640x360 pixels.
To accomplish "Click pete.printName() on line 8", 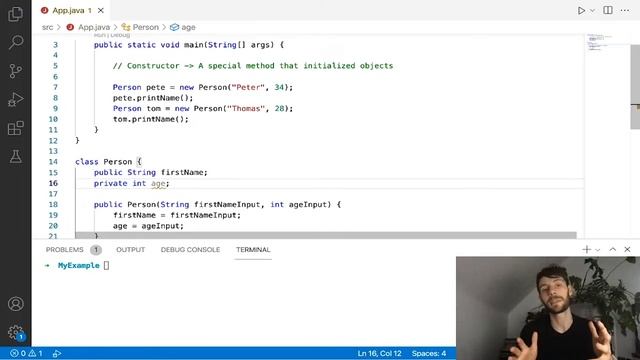I will coord(153,98).
